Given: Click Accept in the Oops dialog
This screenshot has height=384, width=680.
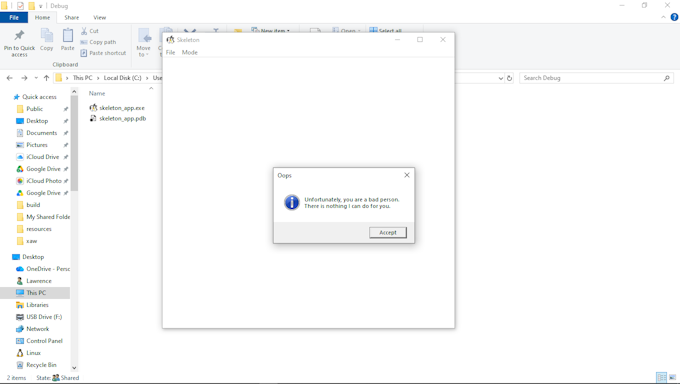Looking at the screenshot, I should 388,233.
